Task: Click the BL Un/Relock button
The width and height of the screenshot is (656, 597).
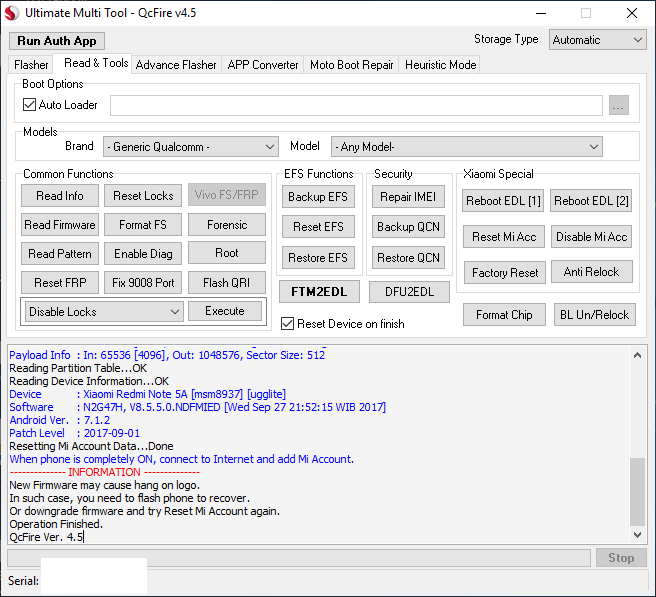Action: 594,315
